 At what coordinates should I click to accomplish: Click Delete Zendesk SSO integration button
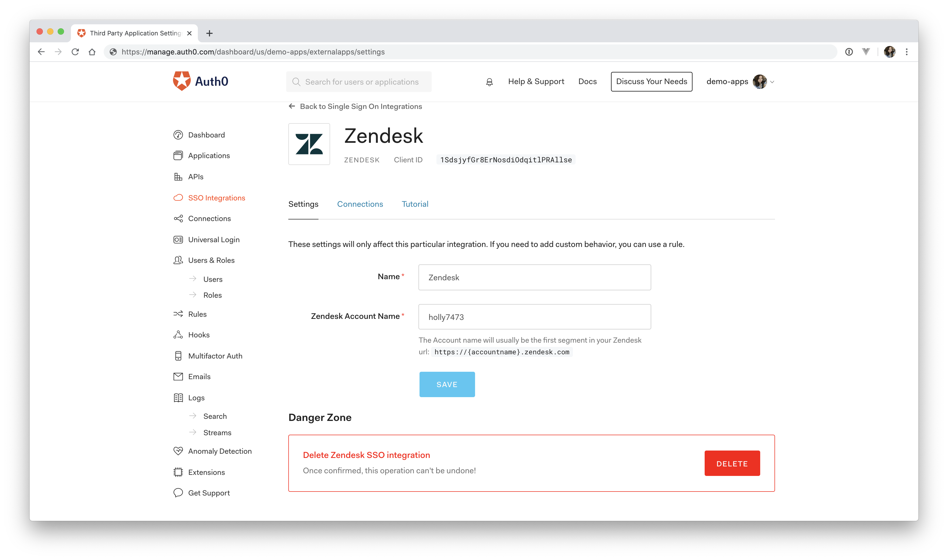pos(731,463)
